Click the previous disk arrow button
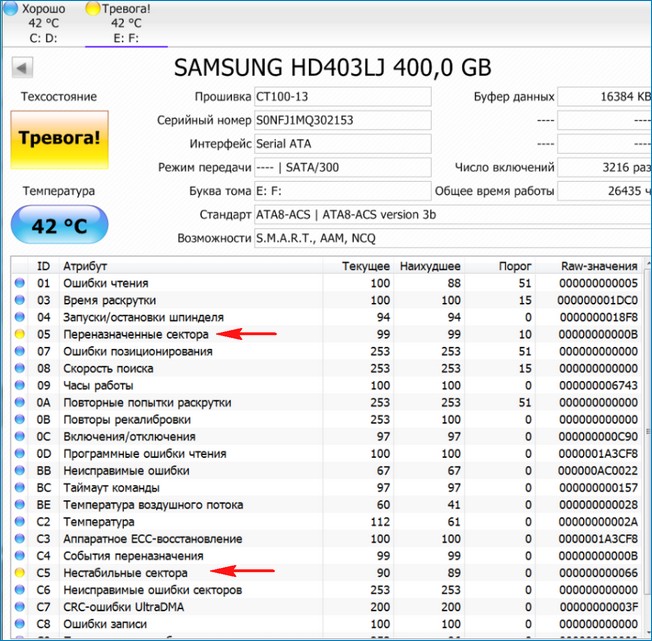 21,68
